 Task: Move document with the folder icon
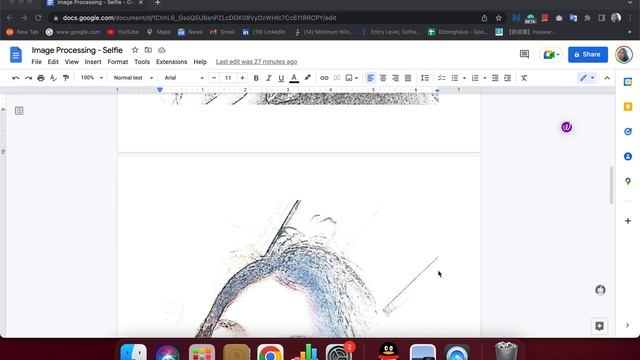(x=148, y=50)
